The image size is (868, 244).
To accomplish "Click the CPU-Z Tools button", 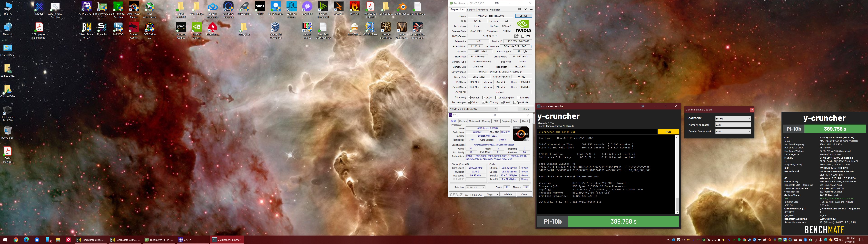I will point(490,195).
